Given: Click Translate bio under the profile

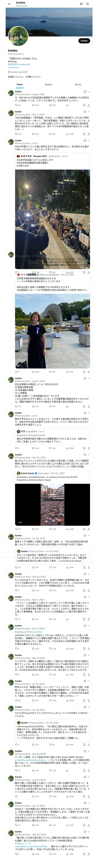Looking at the screenshot, I should tap(14, 67).
